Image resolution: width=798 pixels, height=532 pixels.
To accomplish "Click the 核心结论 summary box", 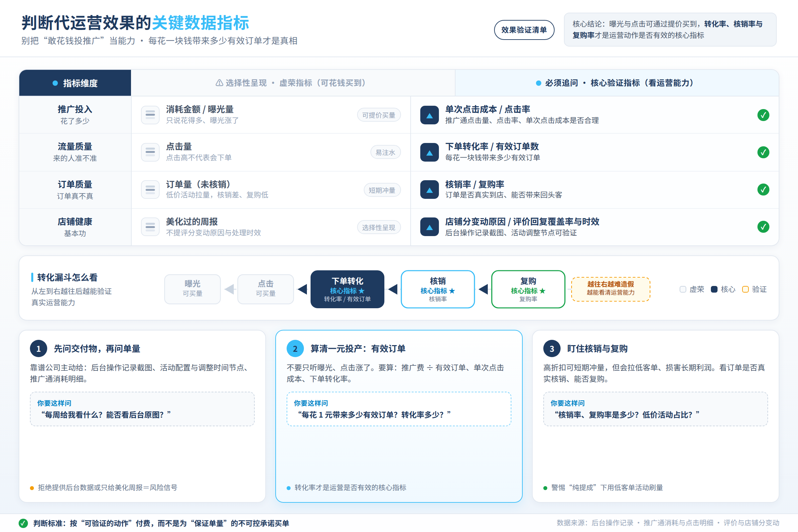I will (670, 30).
